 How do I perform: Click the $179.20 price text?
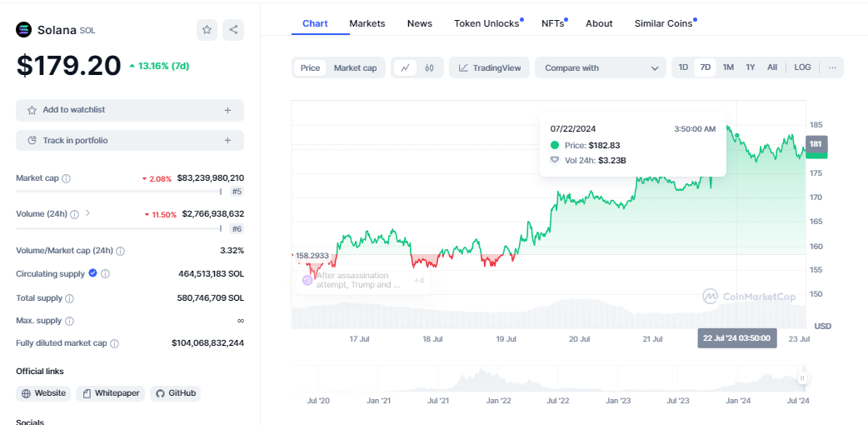[x=68, y=66]
